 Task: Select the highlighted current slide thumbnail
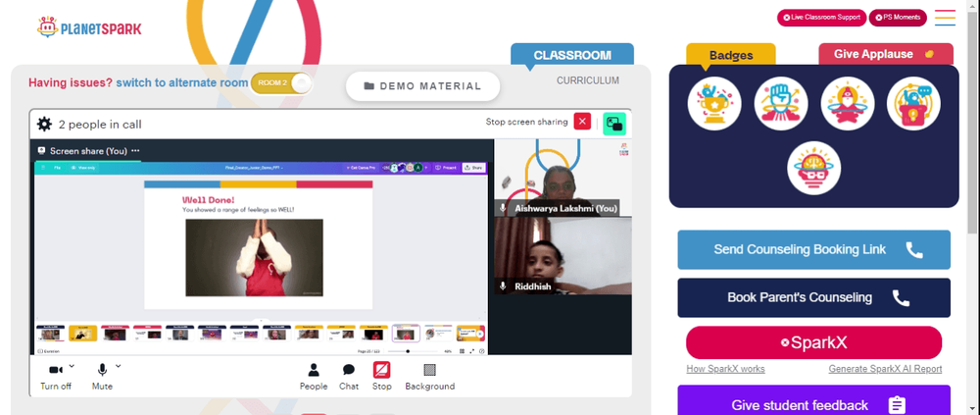[x=407, y=334]
